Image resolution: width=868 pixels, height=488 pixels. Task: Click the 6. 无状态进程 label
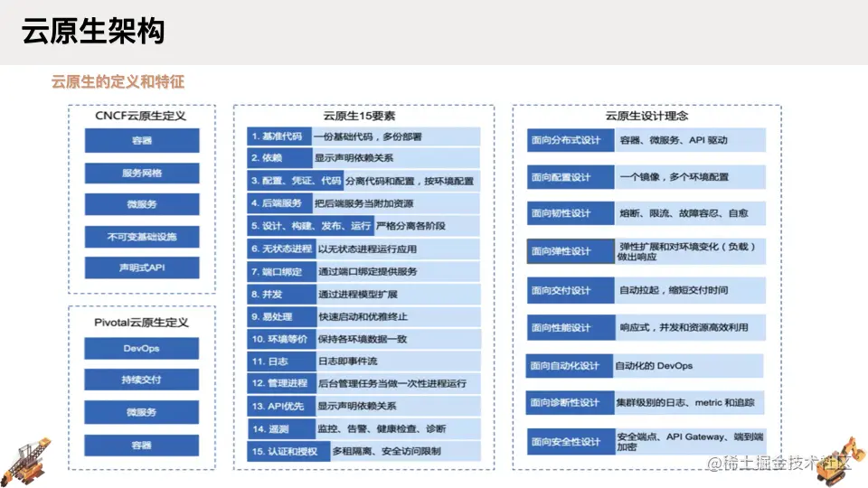281,249
